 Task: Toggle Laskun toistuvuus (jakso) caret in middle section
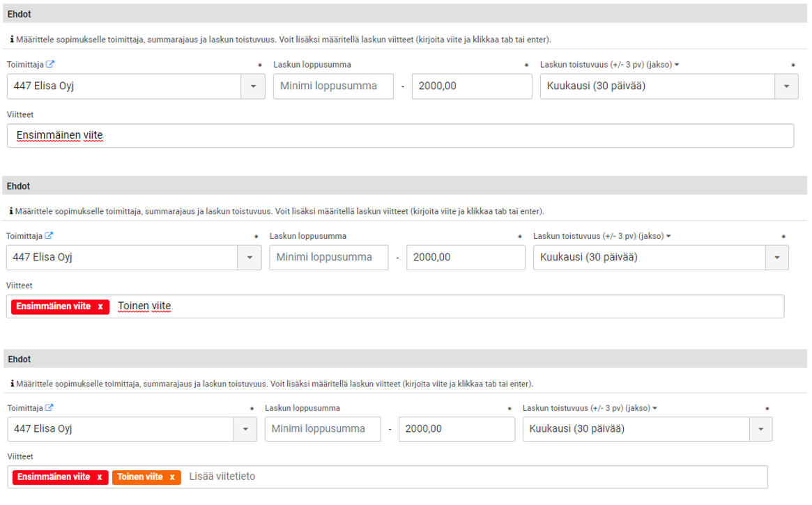click(x=669, y=236)
